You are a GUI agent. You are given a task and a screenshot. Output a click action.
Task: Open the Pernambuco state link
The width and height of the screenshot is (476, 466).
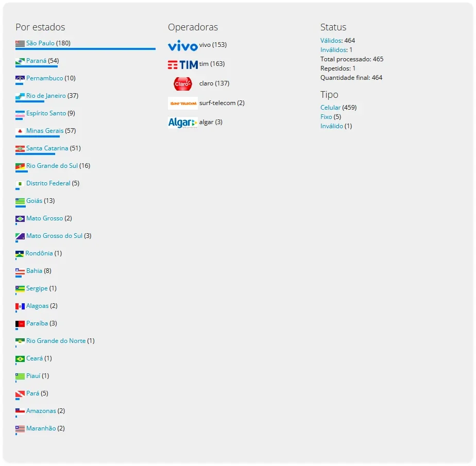(45, 78)
